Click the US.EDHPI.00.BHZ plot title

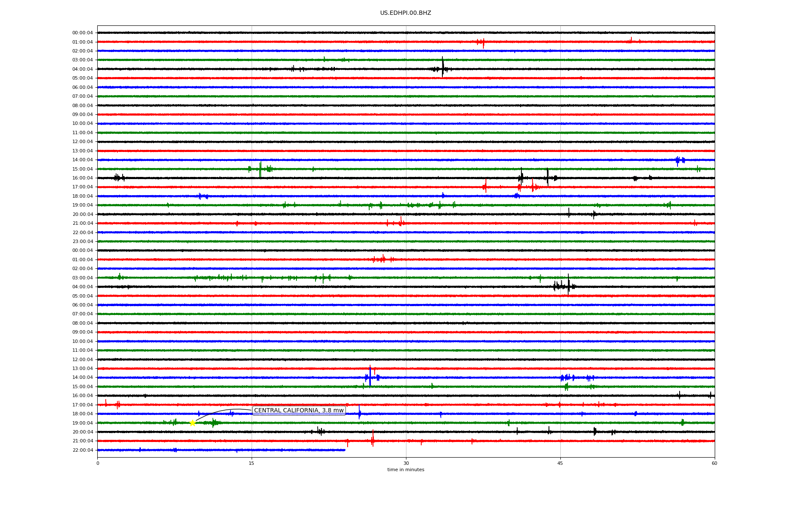(x=406, y=13)
